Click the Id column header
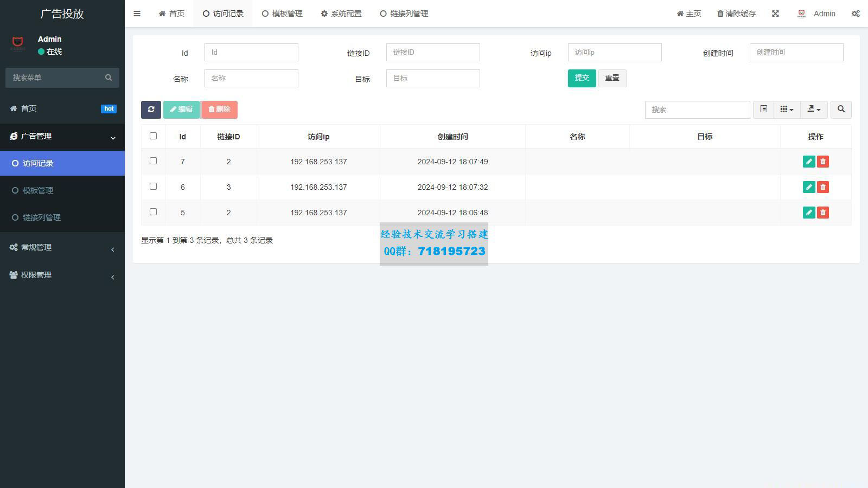The image size is (868, 488). 182,137
